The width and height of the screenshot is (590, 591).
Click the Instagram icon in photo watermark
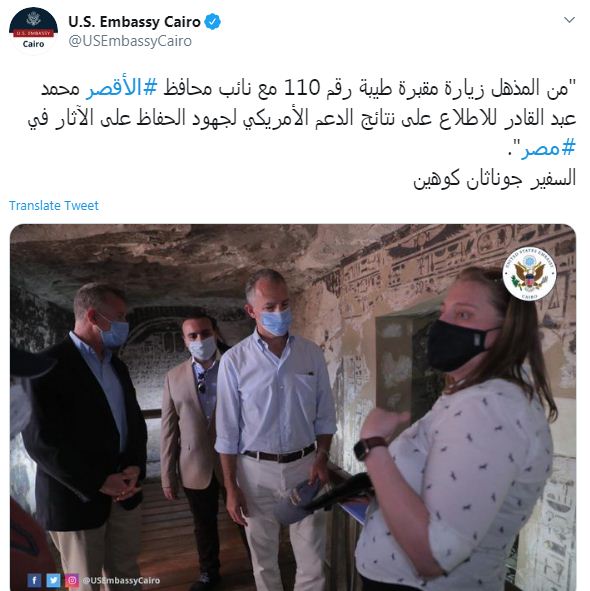[x=72, y=580]
